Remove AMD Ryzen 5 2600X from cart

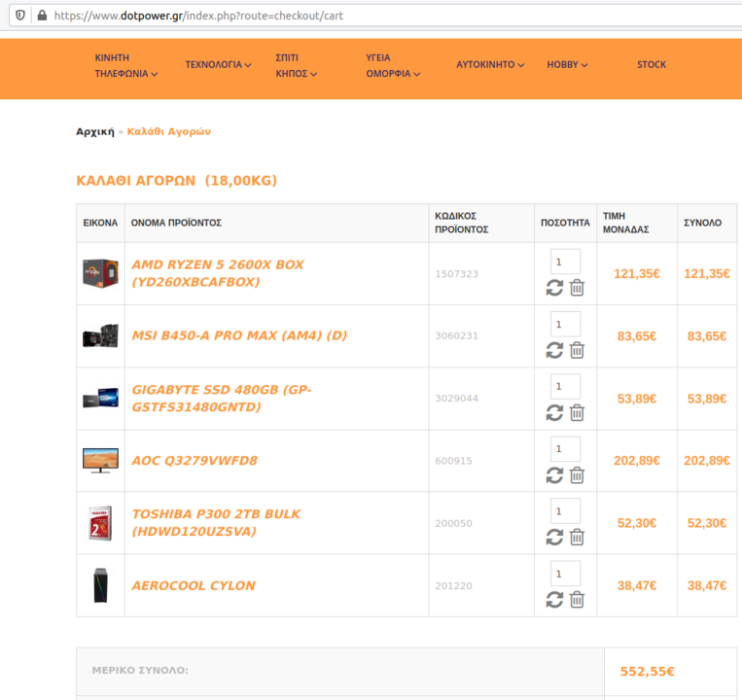click(x=577, y=288)
